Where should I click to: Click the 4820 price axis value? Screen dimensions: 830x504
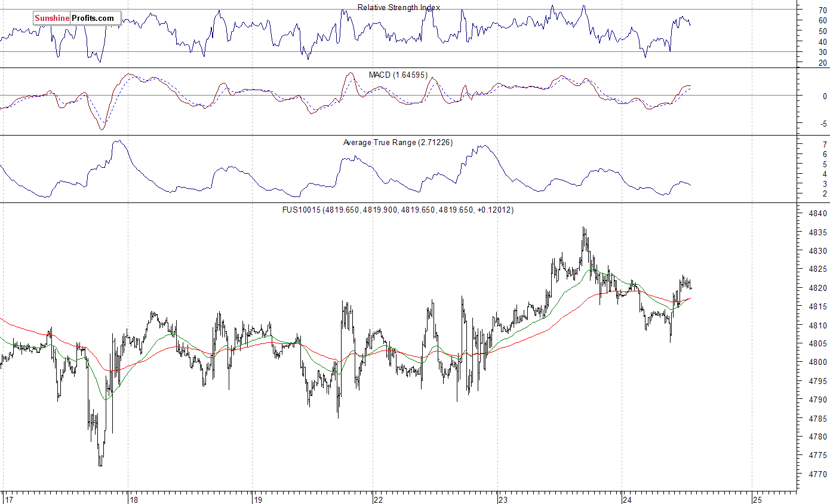819,288
